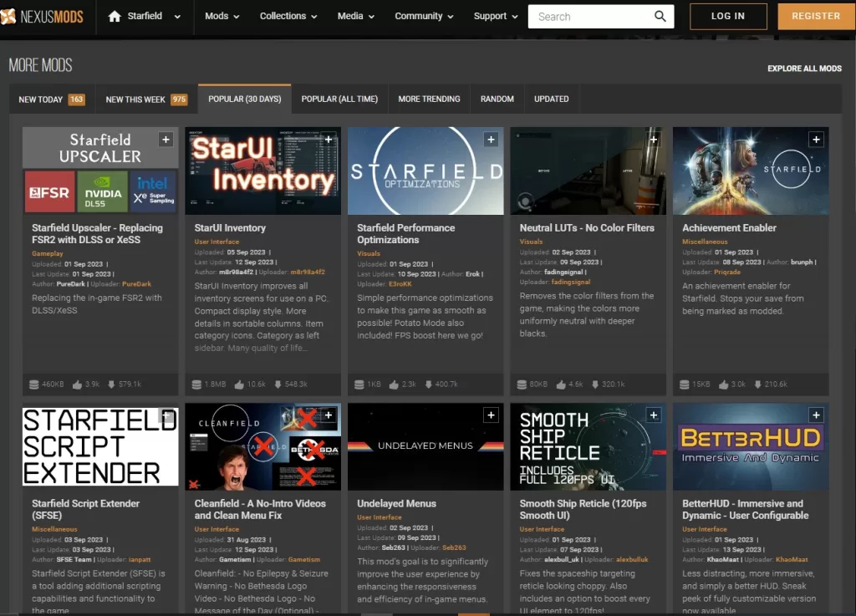Open uploader Piqrade profile link
Viewport: 856px width, 616px height.
point(727,272)
